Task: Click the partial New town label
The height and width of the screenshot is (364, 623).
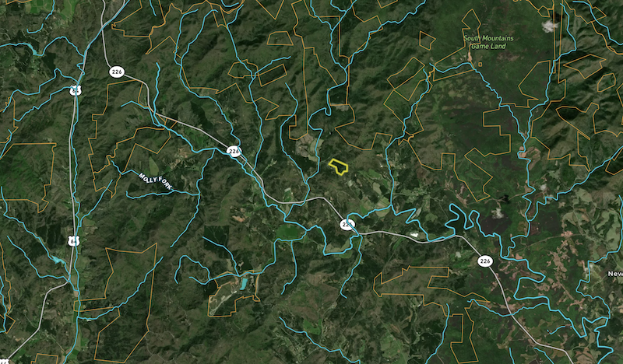Action: pos(615,274)
